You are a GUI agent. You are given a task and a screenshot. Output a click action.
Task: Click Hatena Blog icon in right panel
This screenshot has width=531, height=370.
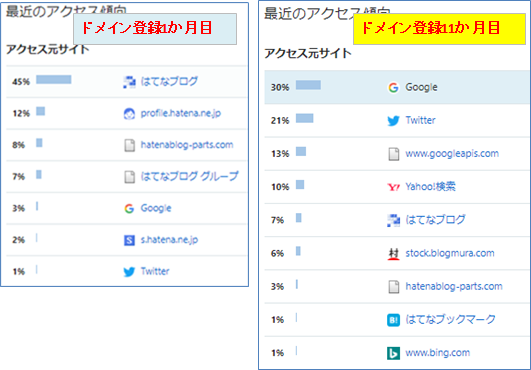click(393, 220)
